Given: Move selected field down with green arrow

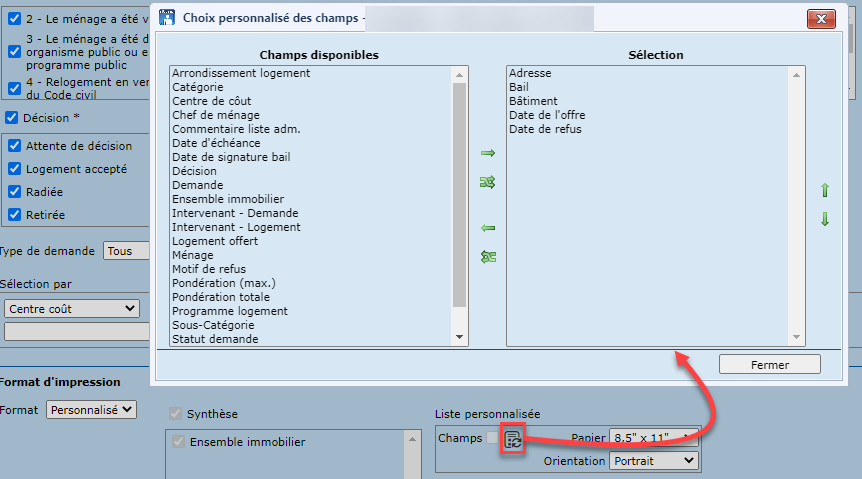Looking at the screenshot, I should click(x=825, y=220).
